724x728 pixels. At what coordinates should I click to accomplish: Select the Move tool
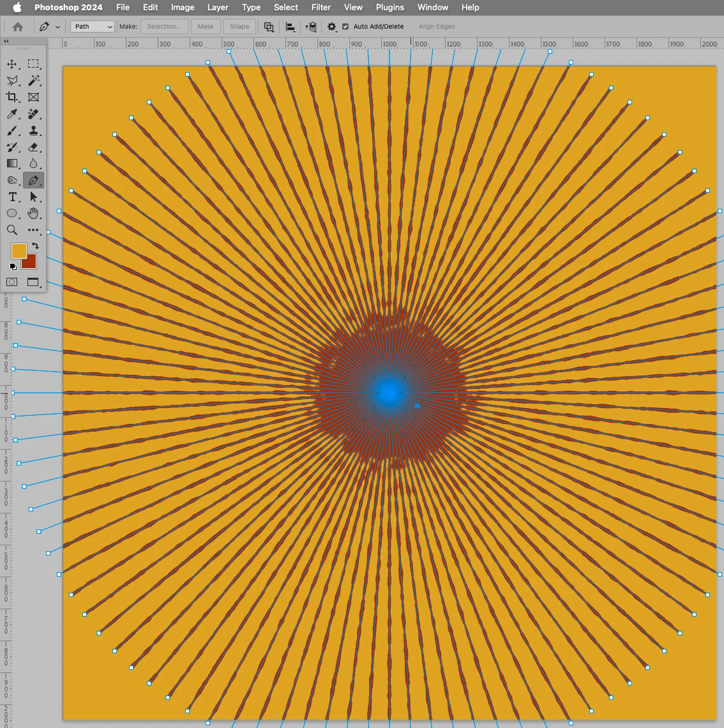coord(12,64)
